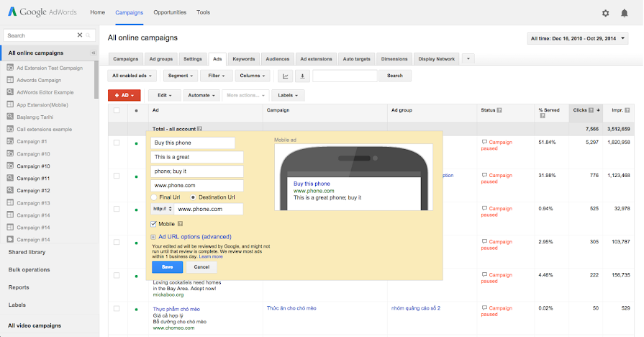
Task: Download the ads report
Action: coord(302,76)
